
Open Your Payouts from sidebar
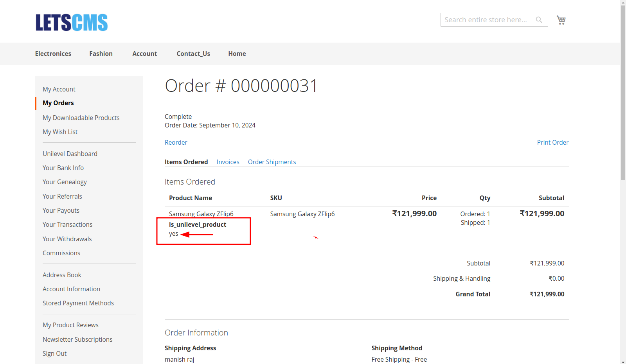point(61,210)
